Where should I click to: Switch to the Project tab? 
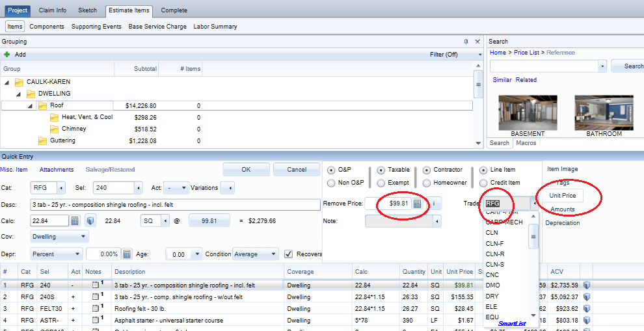18,10
